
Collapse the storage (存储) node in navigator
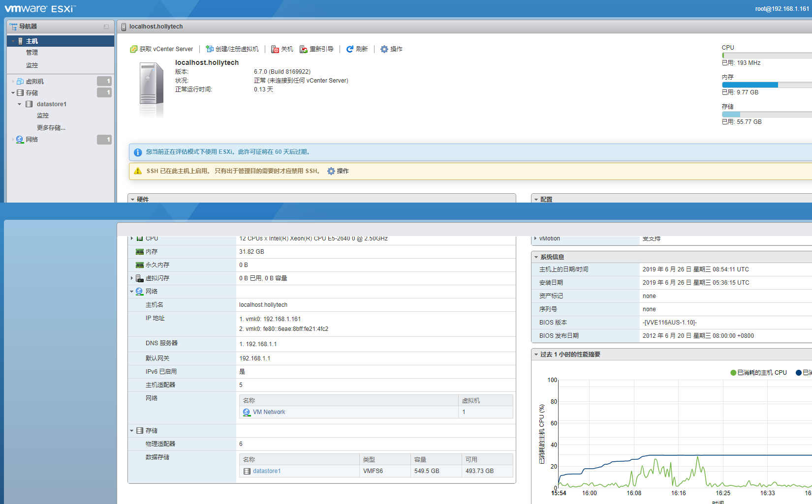(13, 93)
